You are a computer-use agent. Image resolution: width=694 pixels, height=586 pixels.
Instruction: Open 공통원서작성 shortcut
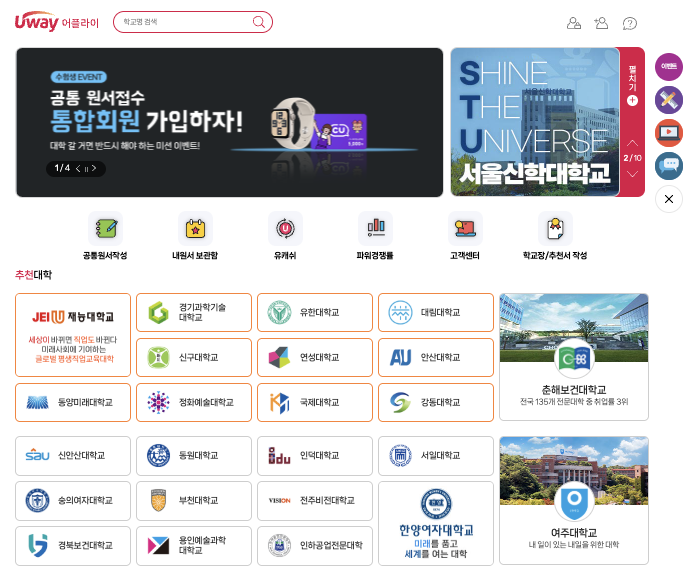105,235
